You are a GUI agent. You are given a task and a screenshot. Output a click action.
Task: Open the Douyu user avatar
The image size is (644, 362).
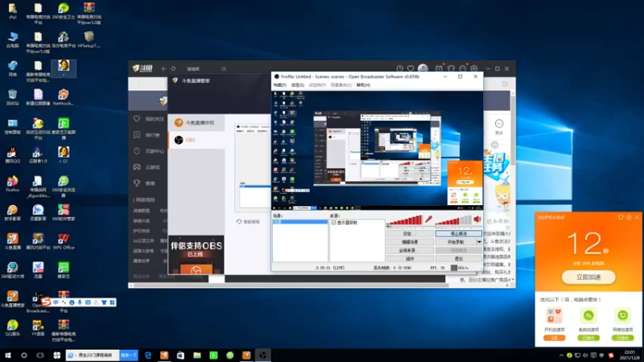423,68
